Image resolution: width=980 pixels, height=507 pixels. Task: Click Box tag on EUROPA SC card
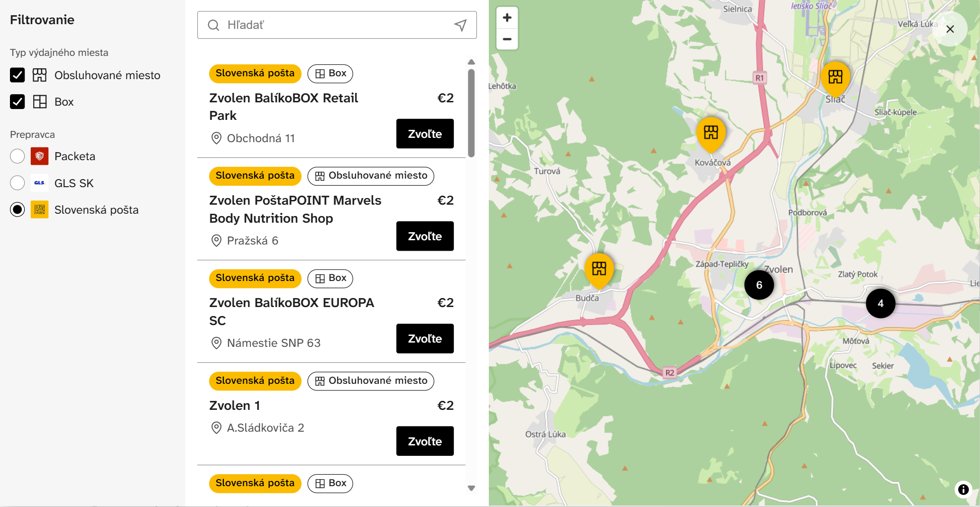(330, 278)
